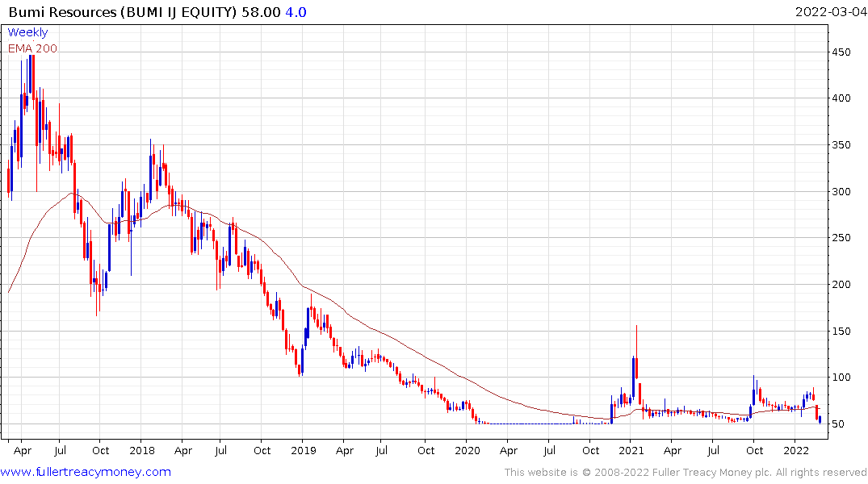Select the 'Weekly' legend label
868x484 pixels.
tap(27, 32)
